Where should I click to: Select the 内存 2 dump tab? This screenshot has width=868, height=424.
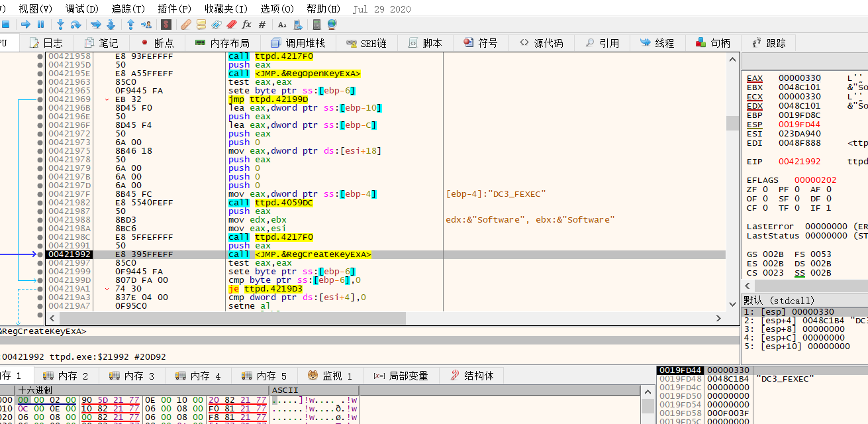pos(66,376)
